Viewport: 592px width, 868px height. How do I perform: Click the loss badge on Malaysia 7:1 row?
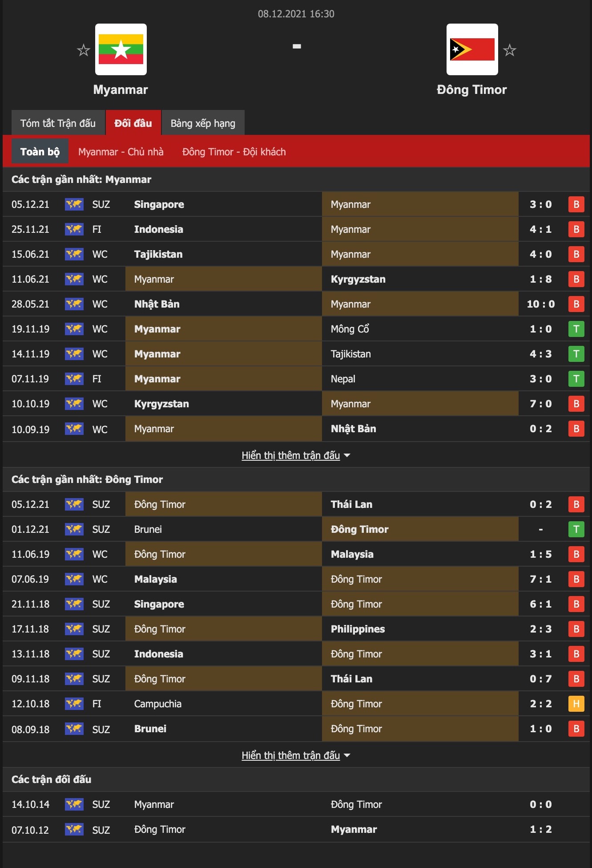point(576,579)
